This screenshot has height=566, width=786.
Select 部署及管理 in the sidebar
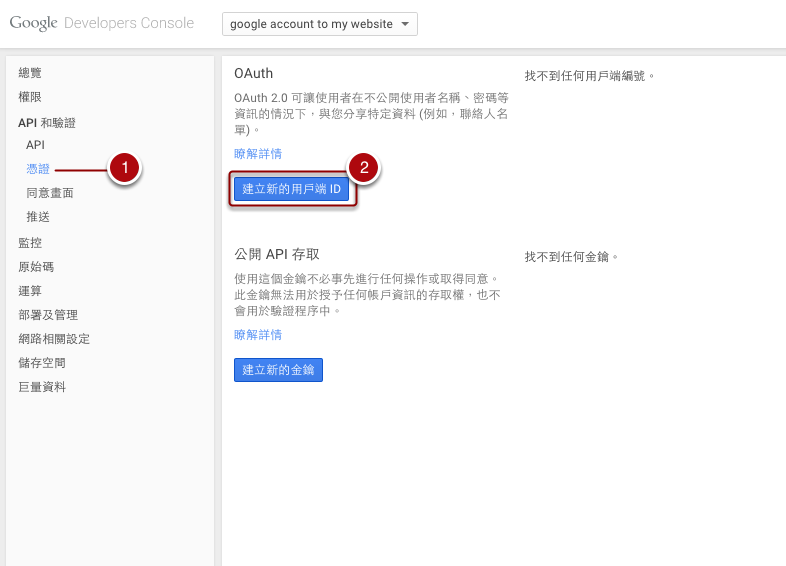tap(48, 315)
